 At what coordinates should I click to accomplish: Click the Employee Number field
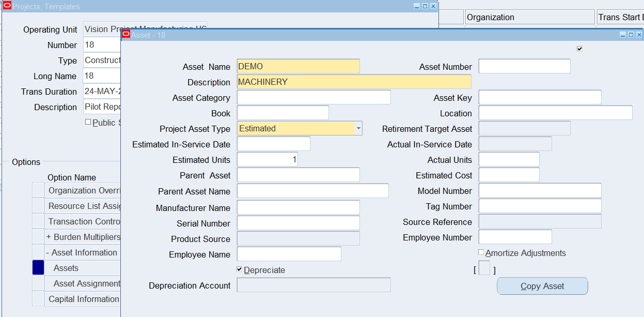[515, 237]
